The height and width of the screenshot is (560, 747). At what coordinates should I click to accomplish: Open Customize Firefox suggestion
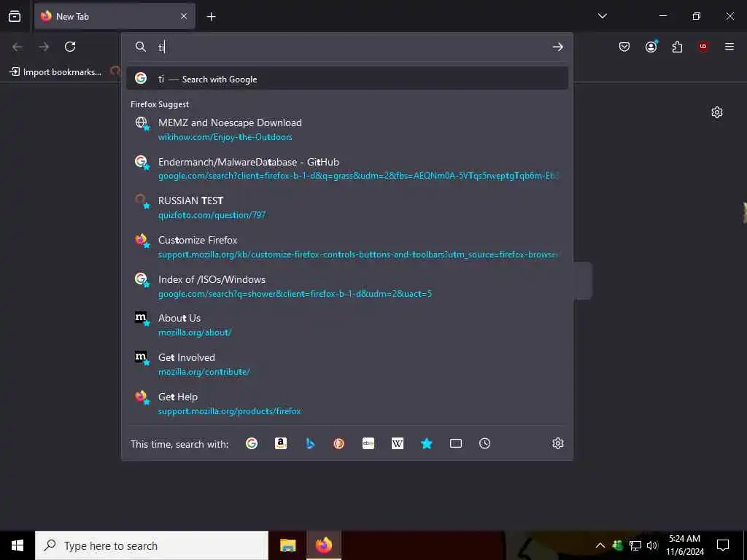pos(347,246)
